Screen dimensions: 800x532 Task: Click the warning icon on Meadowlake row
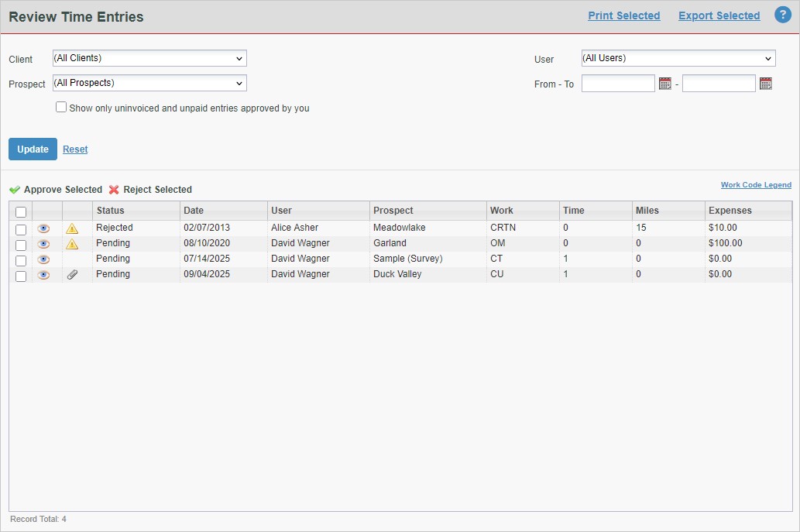(72, 228)
